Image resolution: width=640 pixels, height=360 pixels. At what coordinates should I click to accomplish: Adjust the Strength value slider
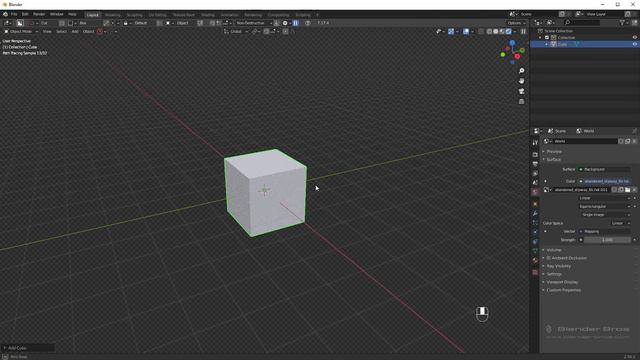tap(607, 240)
